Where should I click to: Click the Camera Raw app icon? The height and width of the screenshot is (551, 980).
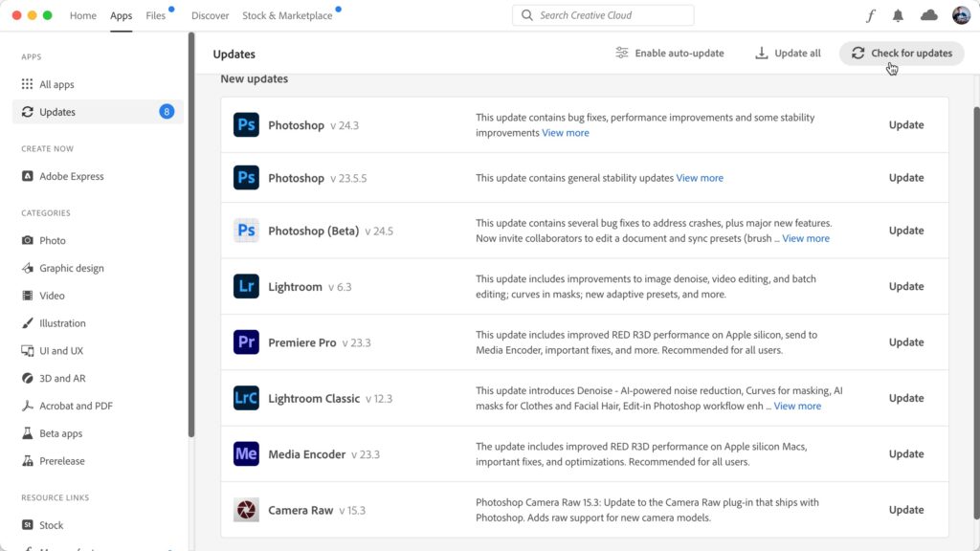[246, 510]
